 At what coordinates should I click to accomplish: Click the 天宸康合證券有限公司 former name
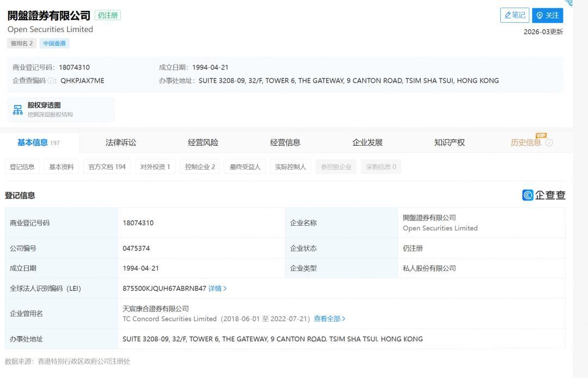[156, 309]
